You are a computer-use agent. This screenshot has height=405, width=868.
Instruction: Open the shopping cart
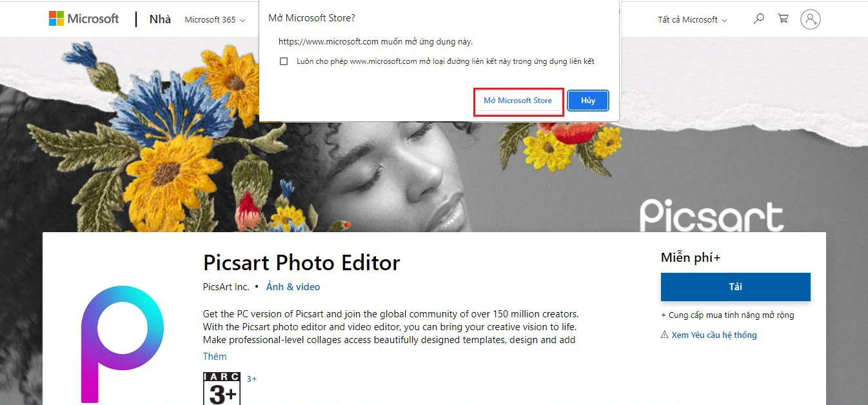[x=783, y=19]
